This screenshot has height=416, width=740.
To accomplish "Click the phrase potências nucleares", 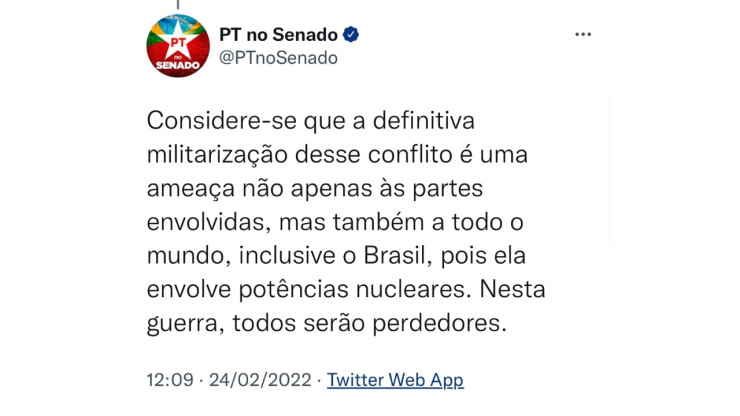I will point(355,289).
